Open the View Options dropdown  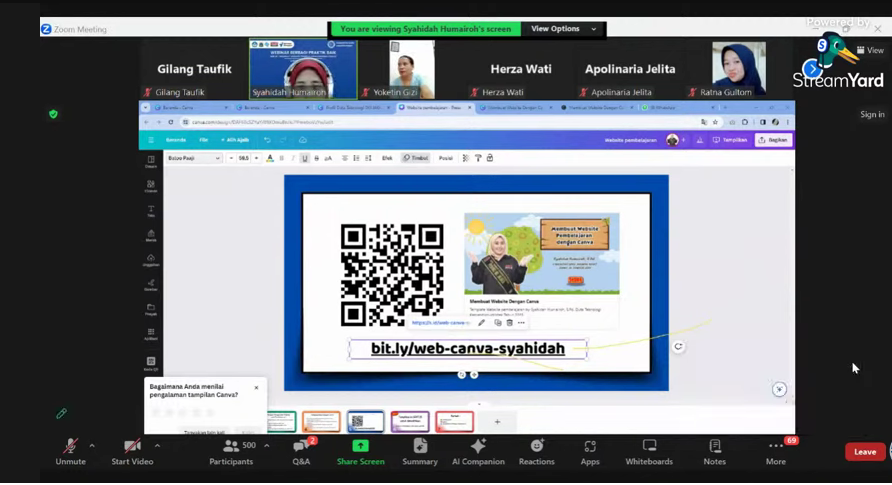coord(563,29)
